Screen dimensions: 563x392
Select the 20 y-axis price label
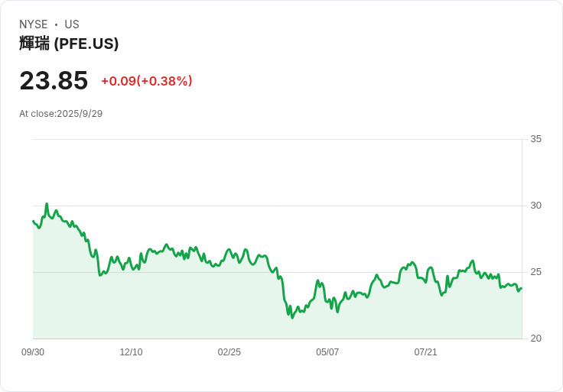click(x=535, y=339)
